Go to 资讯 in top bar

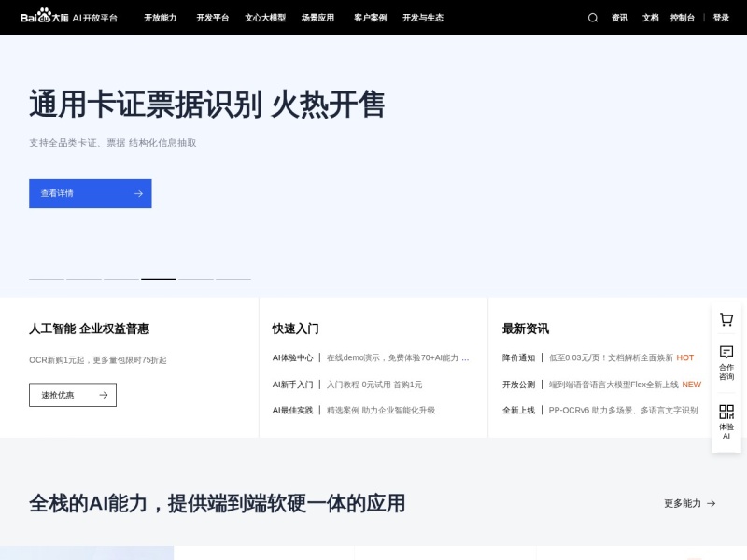pos(619,18)
